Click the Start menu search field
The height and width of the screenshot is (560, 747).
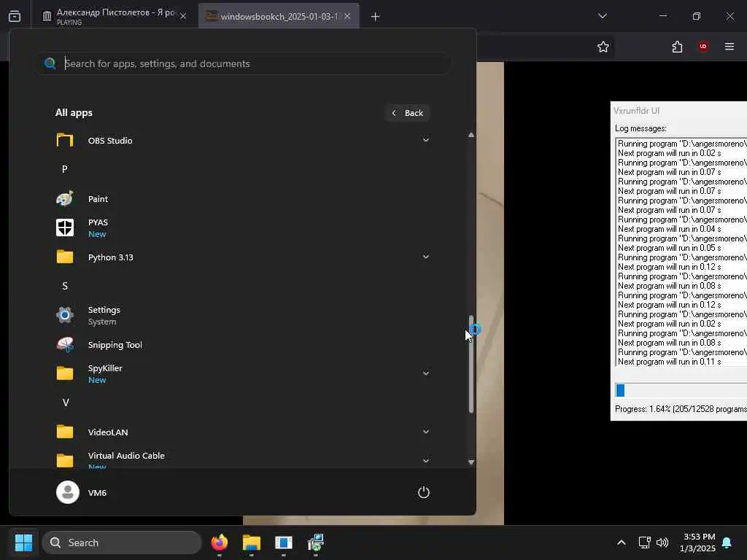pos(244,63)
